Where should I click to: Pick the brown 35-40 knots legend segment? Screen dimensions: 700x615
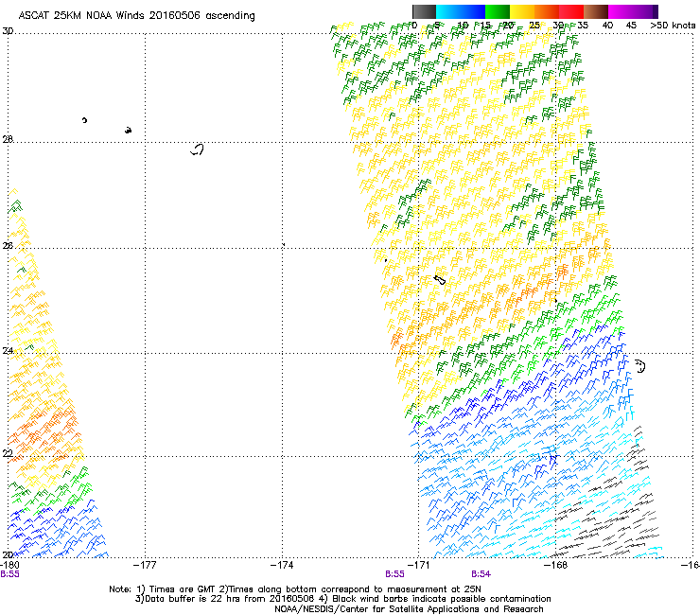[x=596, y=11]
